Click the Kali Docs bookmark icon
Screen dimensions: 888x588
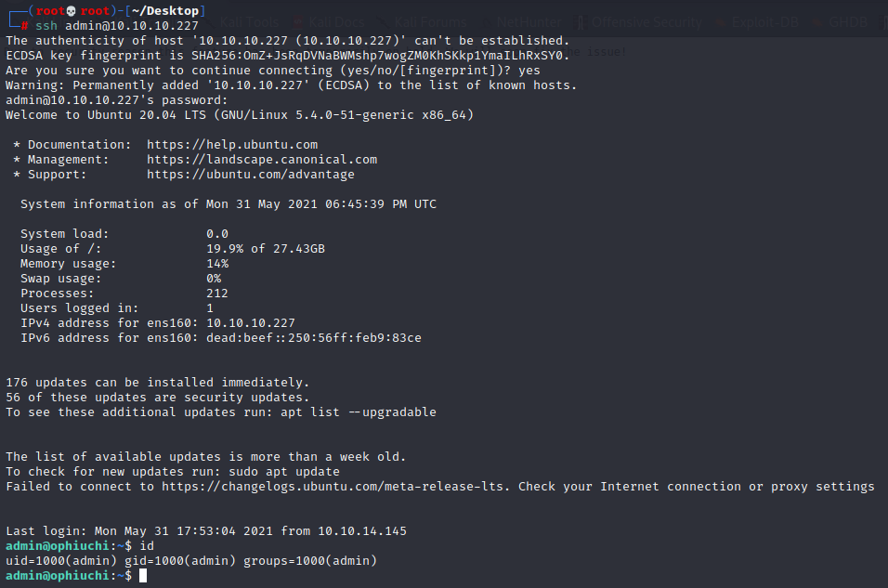tap(298, 22)
